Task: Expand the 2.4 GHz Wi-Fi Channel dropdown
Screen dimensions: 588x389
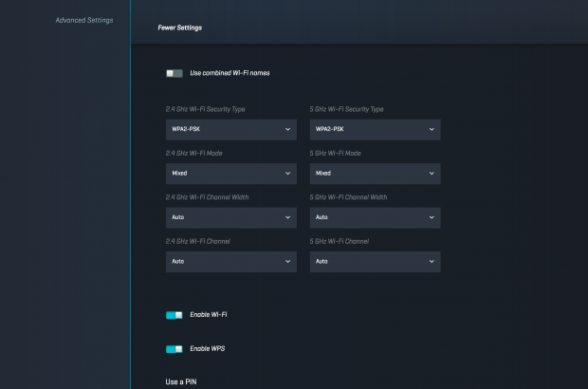Action: point(230,261)
